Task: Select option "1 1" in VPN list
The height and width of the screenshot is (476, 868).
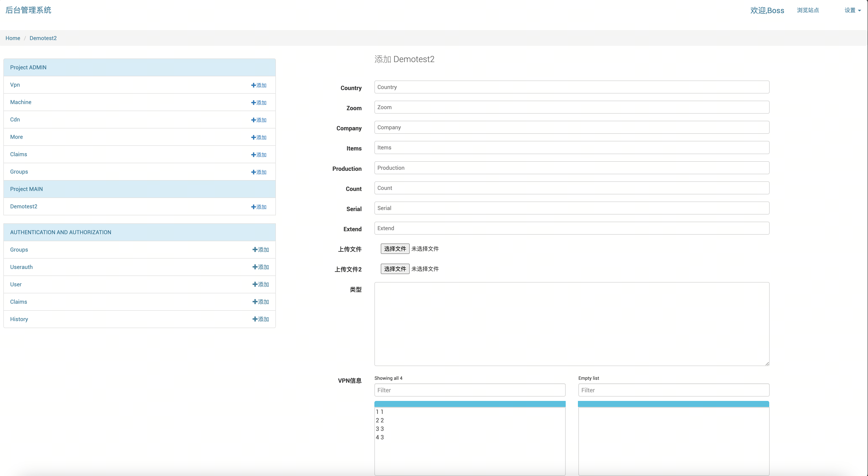Action: (380, 412)
